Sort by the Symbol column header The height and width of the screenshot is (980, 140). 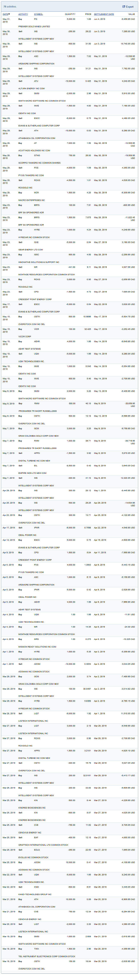click(38, 14)
